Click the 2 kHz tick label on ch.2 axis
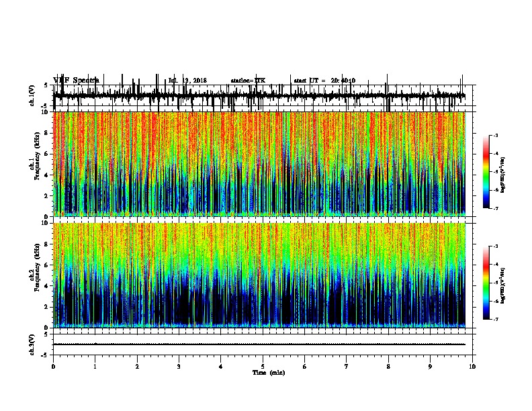This screenshot has height=411, width=532. click(x=47, y=307)
